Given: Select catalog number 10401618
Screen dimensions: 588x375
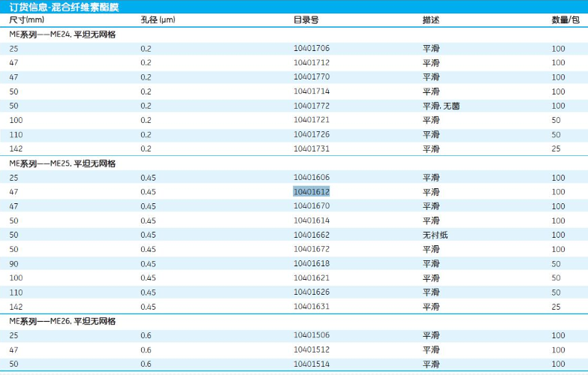Looking at the screenshot, I should (311, 263).
